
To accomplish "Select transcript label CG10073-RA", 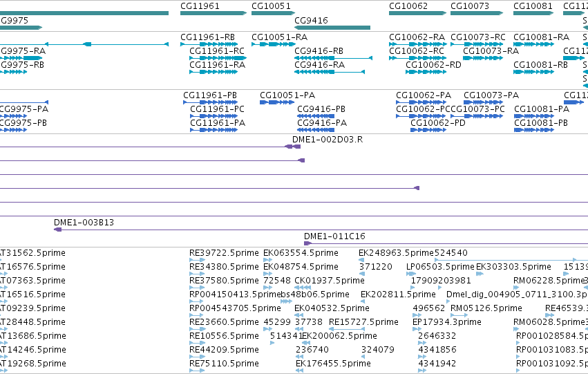I will coord(491,50).
